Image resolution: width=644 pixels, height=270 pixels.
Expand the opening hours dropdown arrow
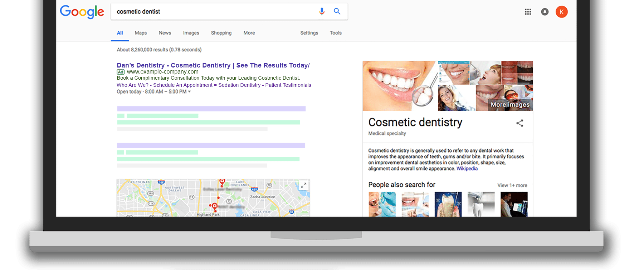pos(189,92)
